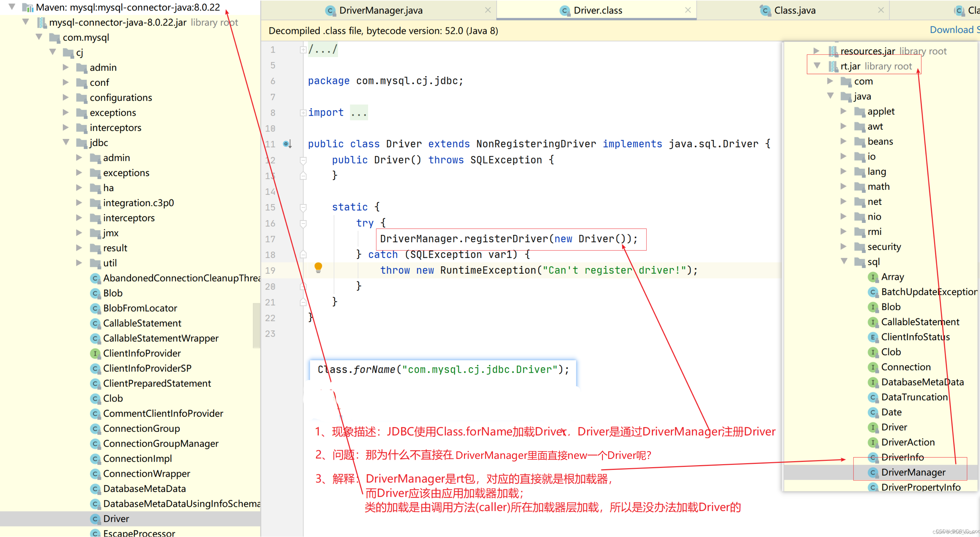The height and width of the screenshot is (537, 980).
Task: Click the mysql-connector-java-8.0.22.jar archive icon
Action: coord(42,22)
